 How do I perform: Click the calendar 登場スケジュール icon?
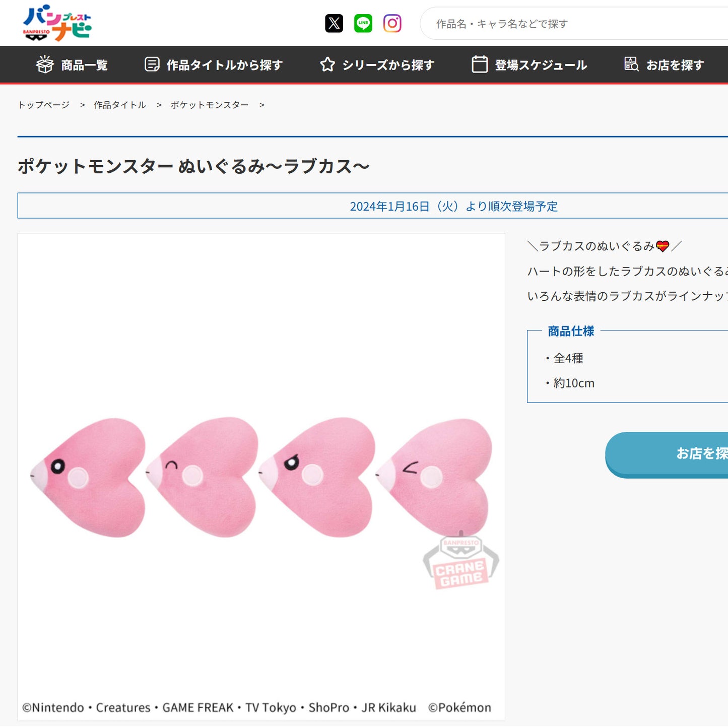[480, 64]
